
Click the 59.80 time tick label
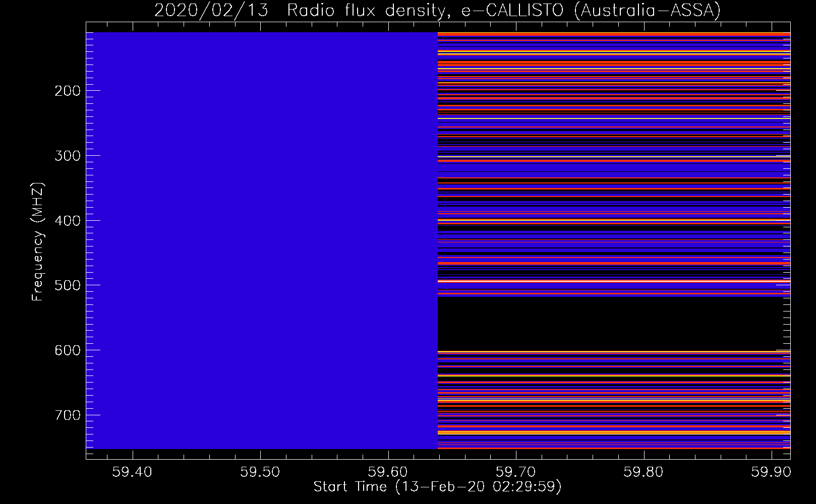tap(644, 472)
